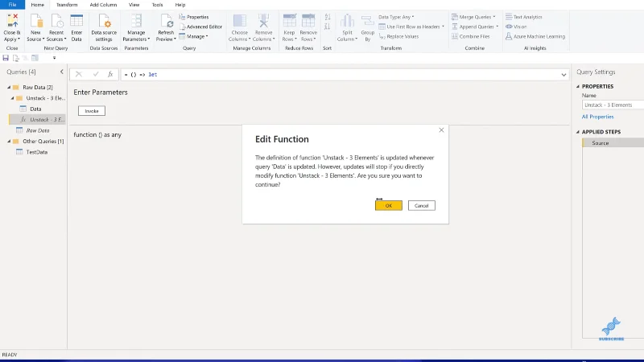644x362 pixels.
Task: Click the Save icon in quick access toolbar
Action: (6, 58)
